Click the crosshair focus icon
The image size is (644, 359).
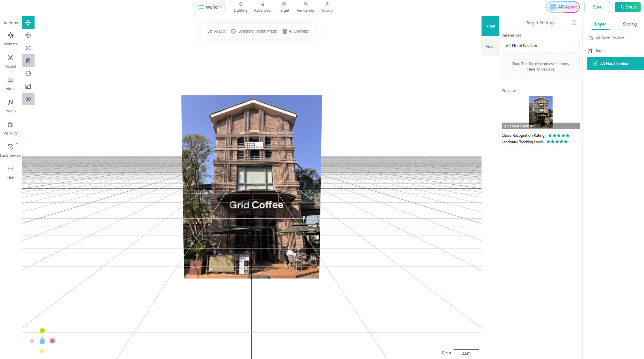tap(28, 74)
